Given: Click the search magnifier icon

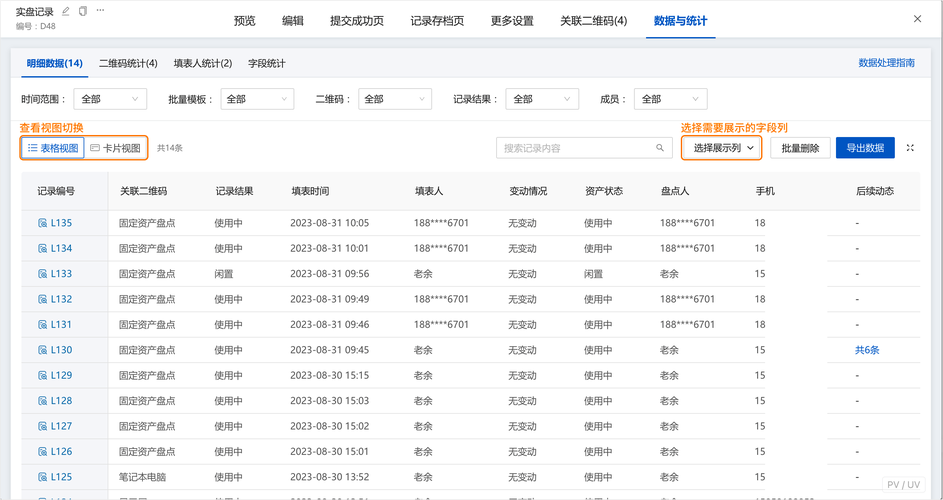Looking at the screenshot, I should [660, 148].
